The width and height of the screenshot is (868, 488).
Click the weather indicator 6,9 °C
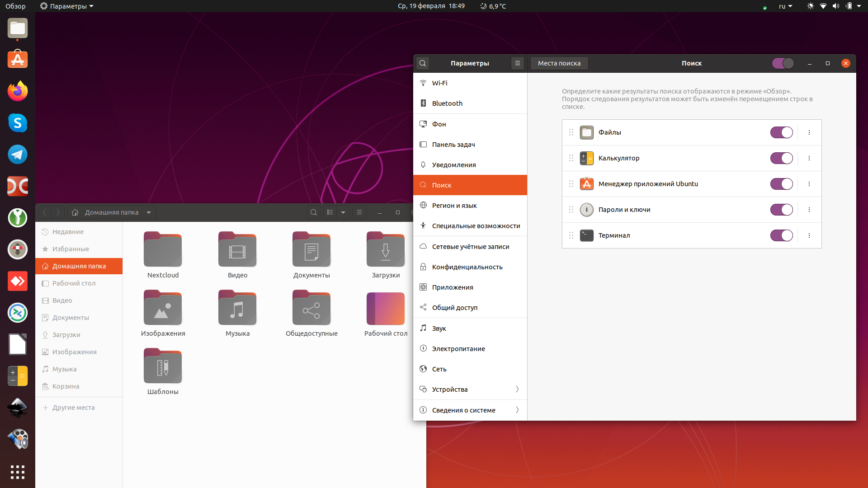click(493, 6)
